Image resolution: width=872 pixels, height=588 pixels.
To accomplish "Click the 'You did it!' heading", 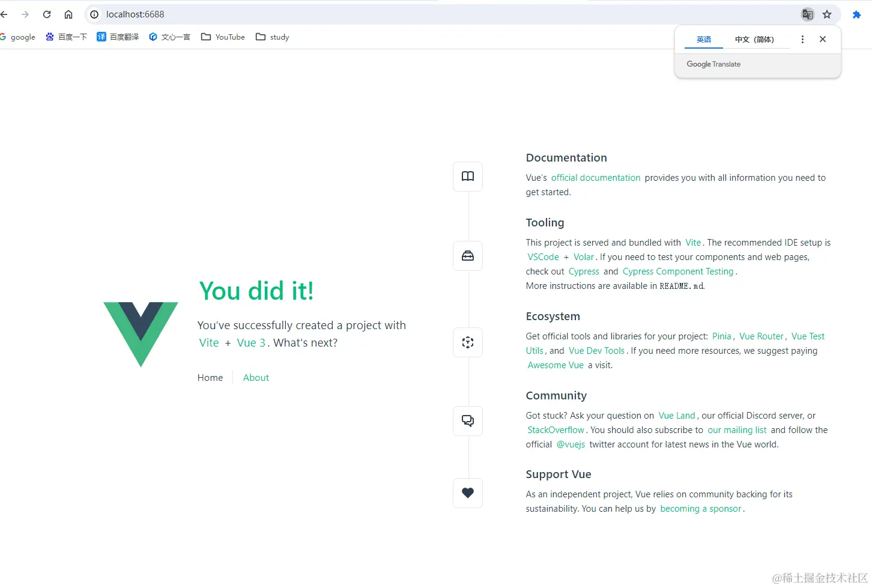I will tap(256, 291).
